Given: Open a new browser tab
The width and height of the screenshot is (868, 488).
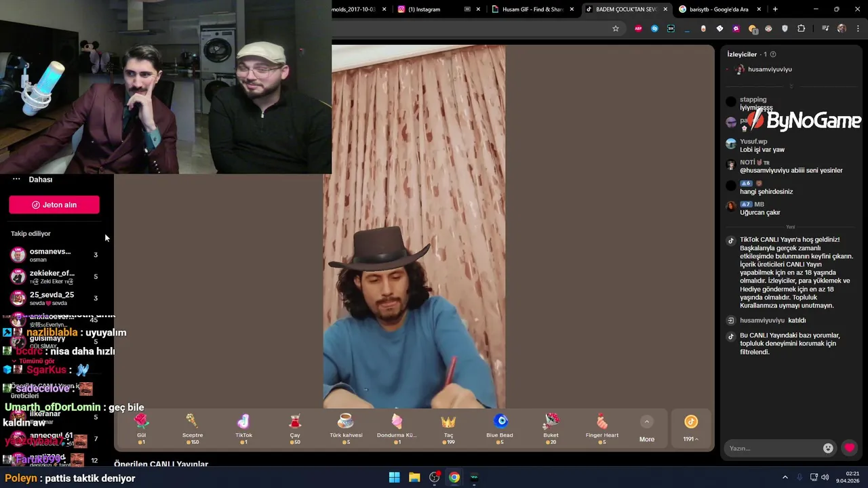Looking at the screenshot, I should pos(775,9).
